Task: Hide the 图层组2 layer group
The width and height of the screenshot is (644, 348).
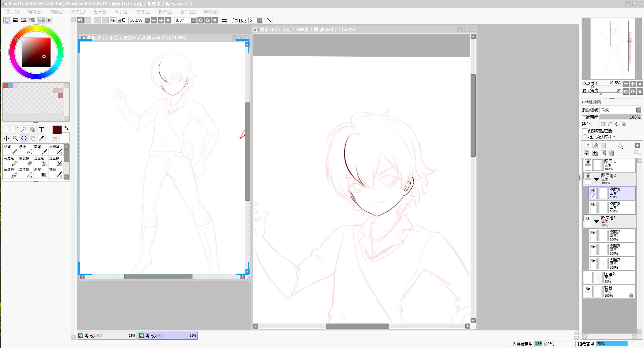Action: coord(588,176)
